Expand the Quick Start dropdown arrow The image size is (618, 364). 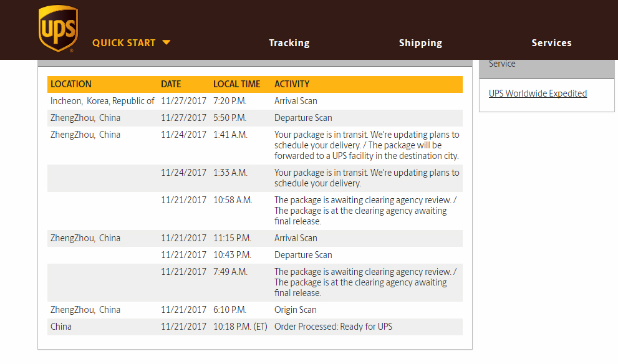point(167,42)
